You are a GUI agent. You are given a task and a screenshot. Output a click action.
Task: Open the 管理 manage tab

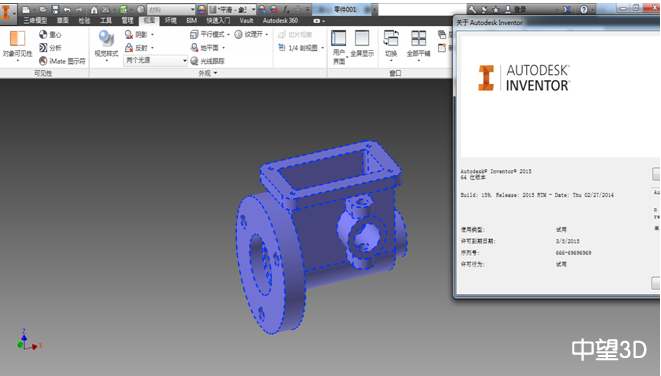127,21
